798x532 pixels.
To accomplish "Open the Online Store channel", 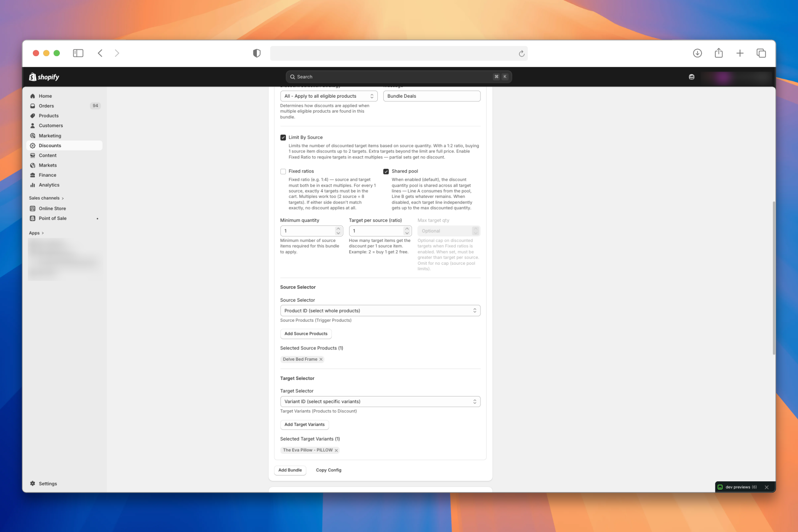I will click(52, 208).
